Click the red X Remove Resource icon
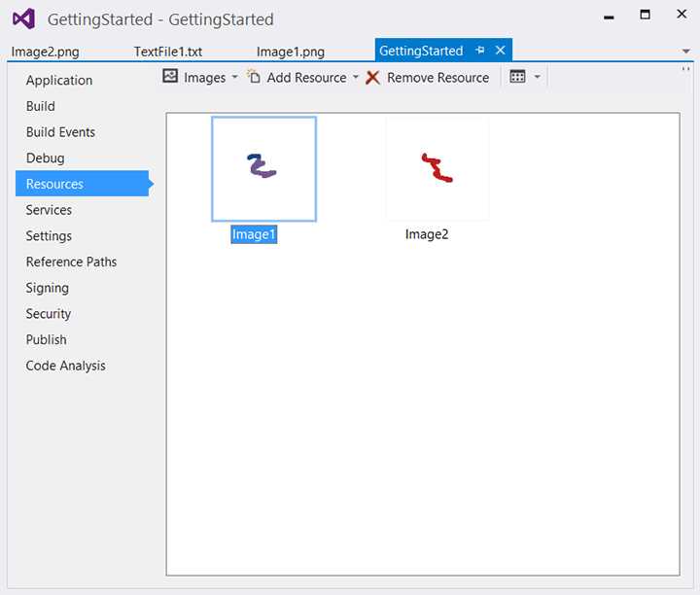 click(x=372, y=78)
